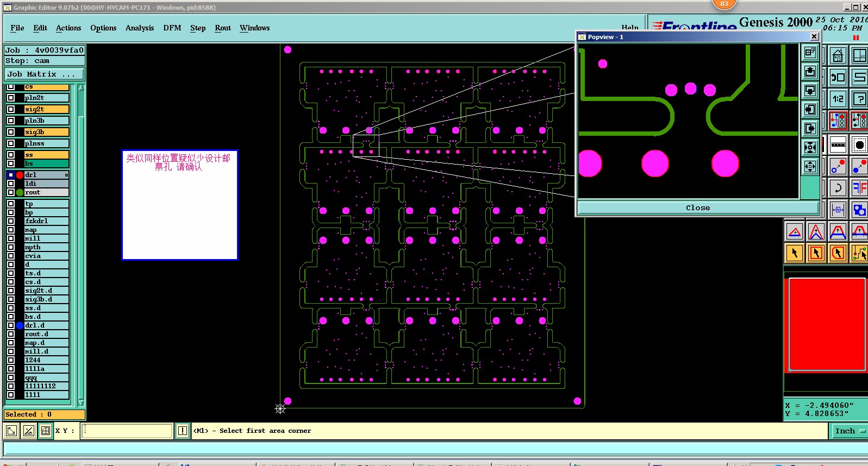868x466 pixels.
Task: Click Close button in Popview
Action: click(698, 207)
